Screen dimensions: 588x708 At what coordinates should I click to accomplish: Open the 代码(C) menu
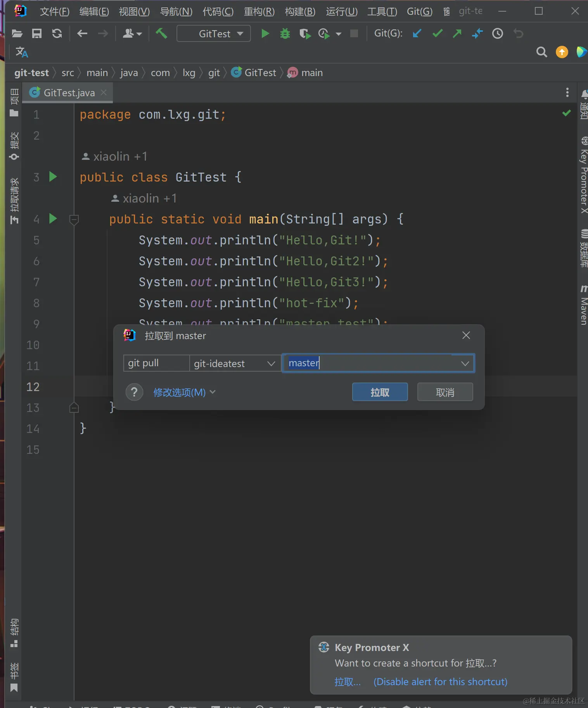218,12
